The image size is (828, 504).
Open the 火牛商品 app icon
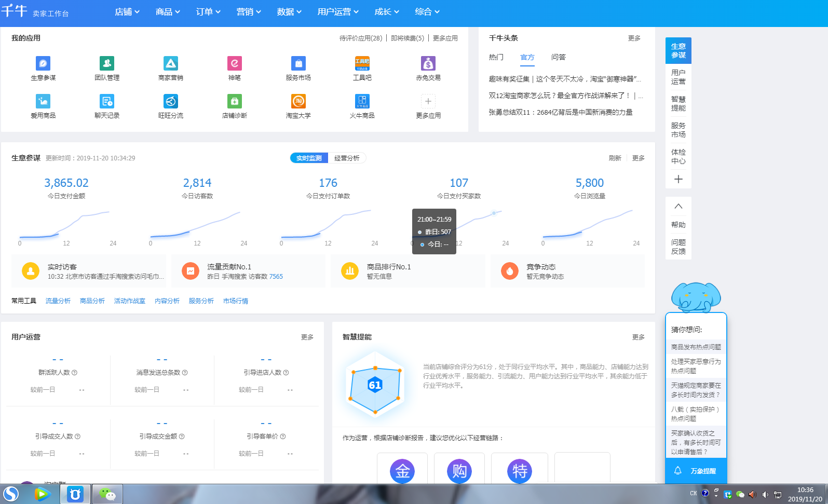point(362,101)
